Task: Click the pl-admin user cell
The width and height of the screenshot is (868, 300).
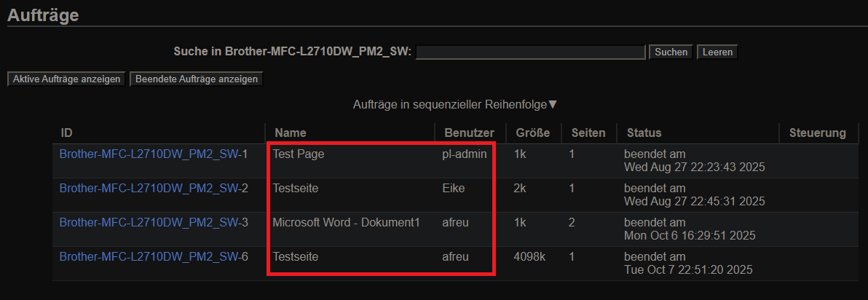Action: pyautogui.click(x=464, y=154)
